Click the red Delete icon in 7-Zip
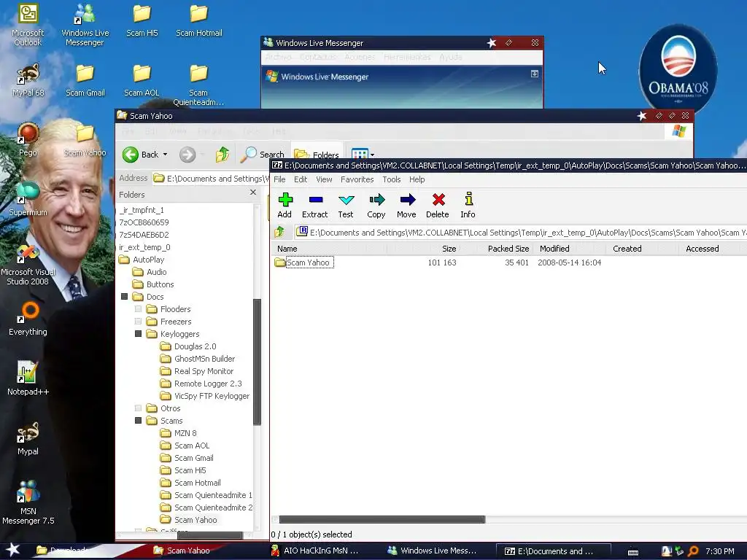The height and width of the screenshot is (560, 747). pos(438,205)
